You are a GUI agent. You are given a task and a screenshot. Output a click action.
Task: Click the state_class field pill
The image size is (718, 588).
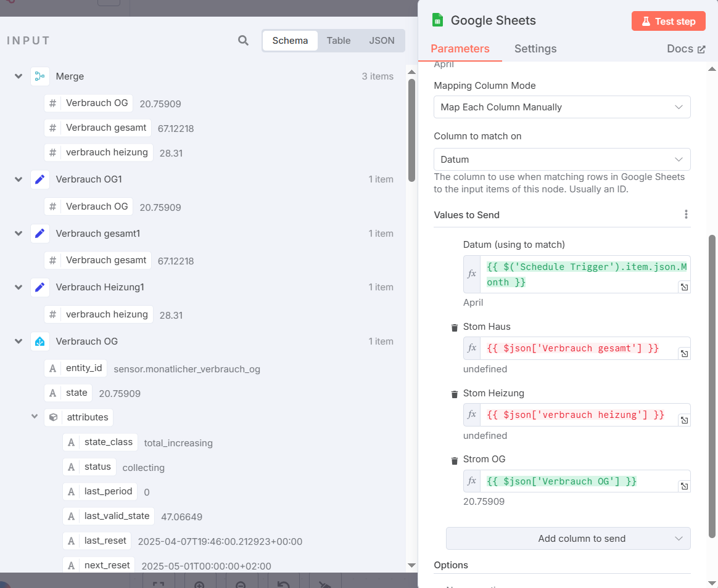(x=101, y=443)
